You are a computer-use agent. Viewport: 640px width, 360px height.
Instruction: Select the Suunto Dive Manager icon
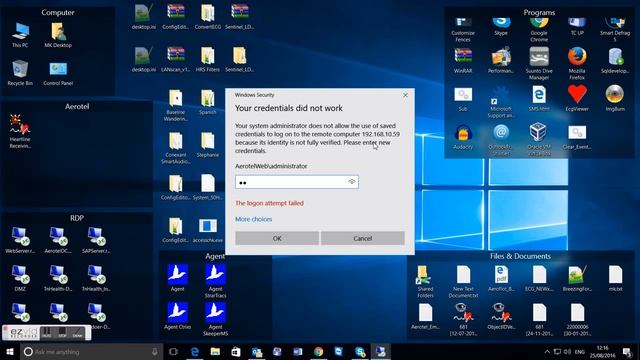tap(539, 64)
